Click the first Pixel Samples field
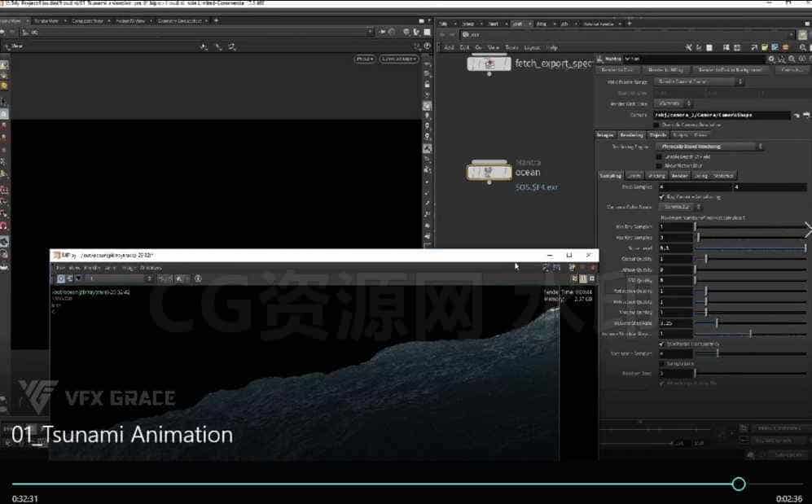This screenshot has width=812, height=504. tap(695, 186)
